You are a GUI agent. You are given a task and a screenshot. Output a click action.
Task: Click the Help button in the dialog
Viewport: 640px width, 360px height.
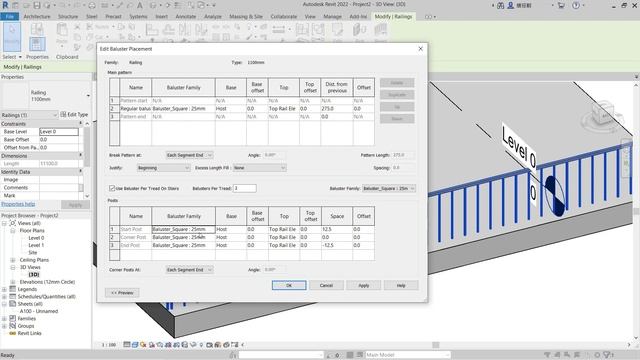(401, 285)
